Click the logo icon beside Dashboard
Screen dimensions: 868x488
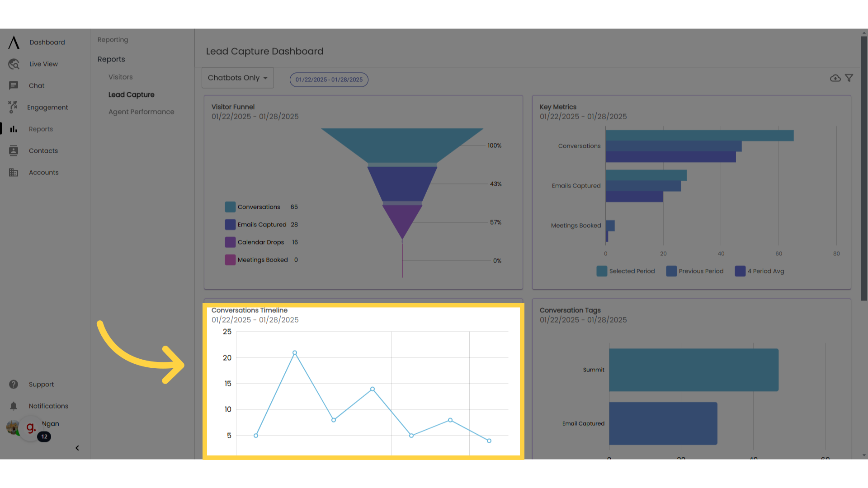click(14, 42)
